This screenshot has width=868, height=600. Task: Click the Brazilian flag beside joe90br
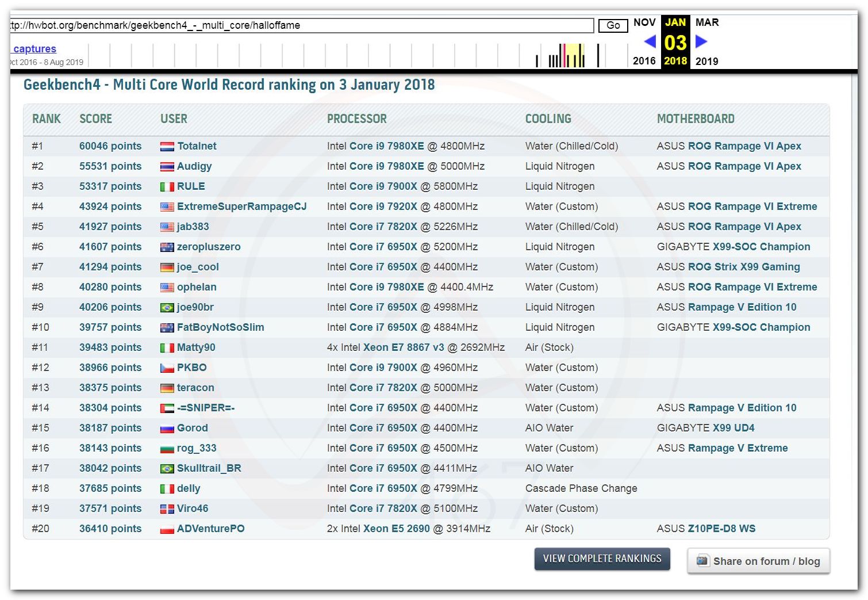167,308
